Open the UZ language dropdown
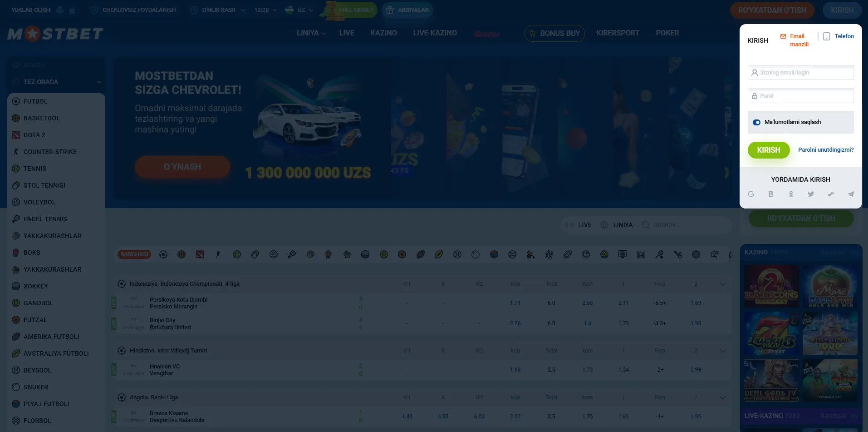 (x=299, y=10)
